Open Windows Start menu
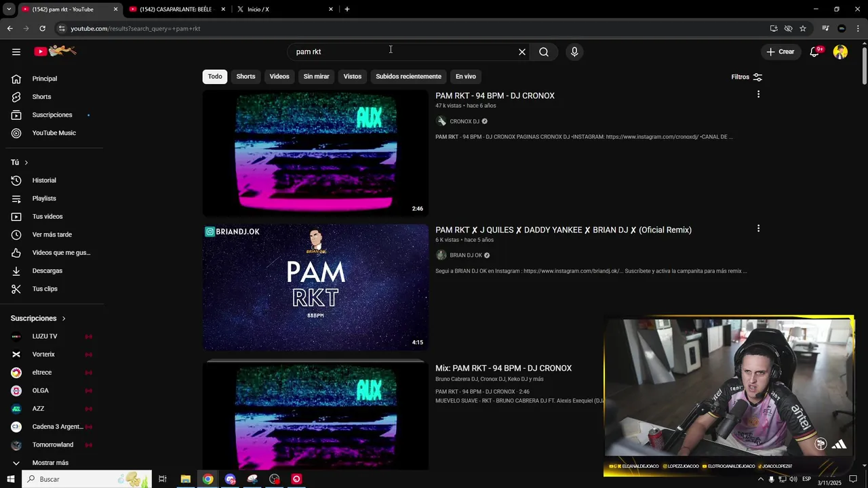Viewport: 868px width, 488px height. pos(10,479)
